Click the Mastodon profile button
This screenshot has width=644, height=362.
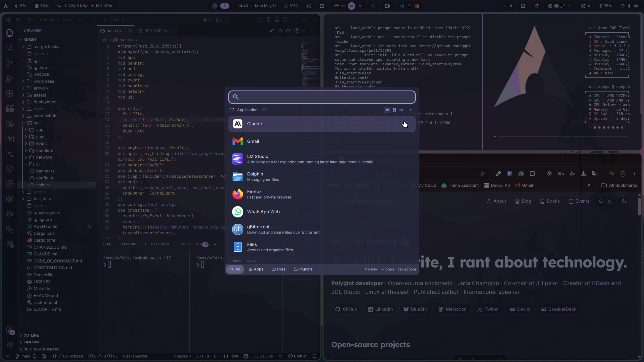pyautogui.click(x=452, y=309)
